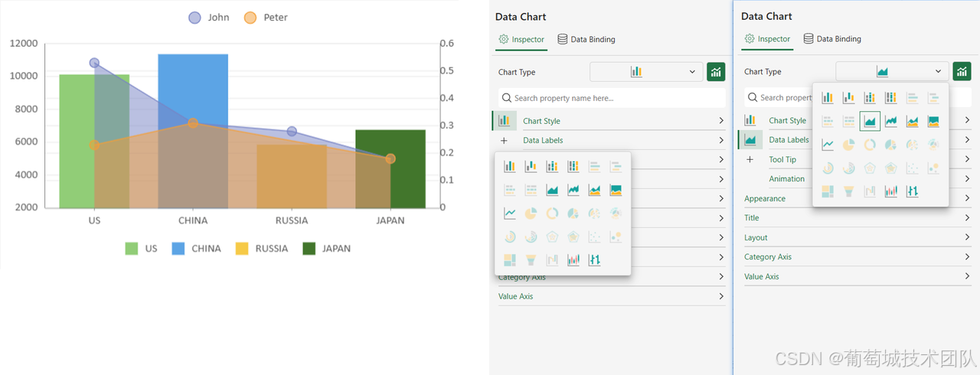This screenshot has width=980, height=375.
Task: Expand Category Axis section in right panel
Action: [x=857, y=257]
